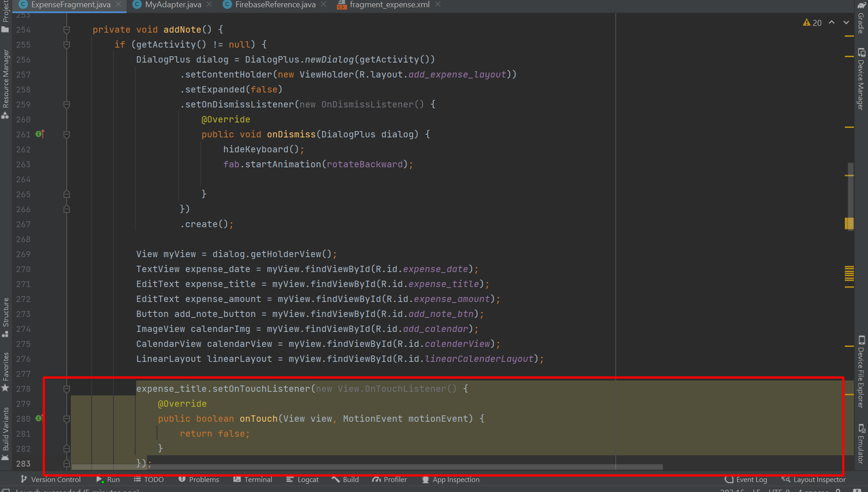Screen dimensions: 868x492
Task: Open the FirebaseReference.java editor tab
Action: coord(275,5)
